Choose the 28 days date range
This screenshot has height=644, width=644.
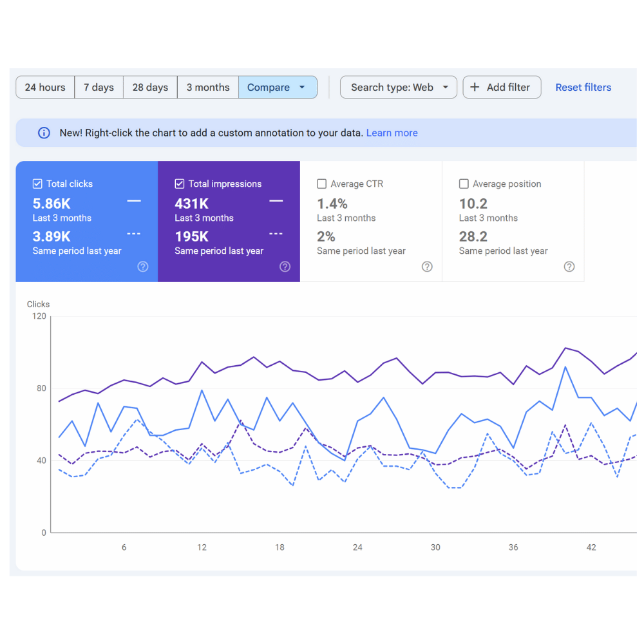coord(150,88)
